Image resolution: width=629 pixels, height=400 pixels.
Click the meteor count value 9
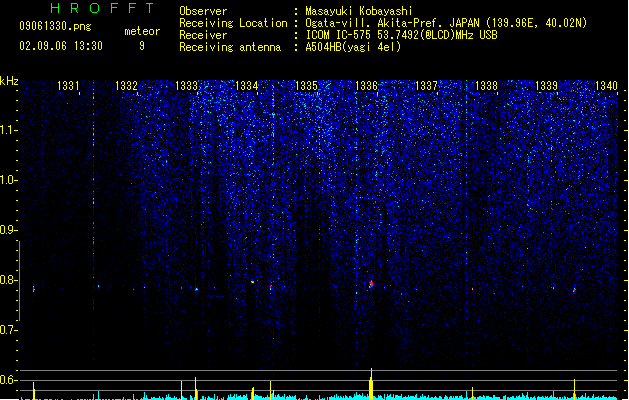(x=142, y=46)
